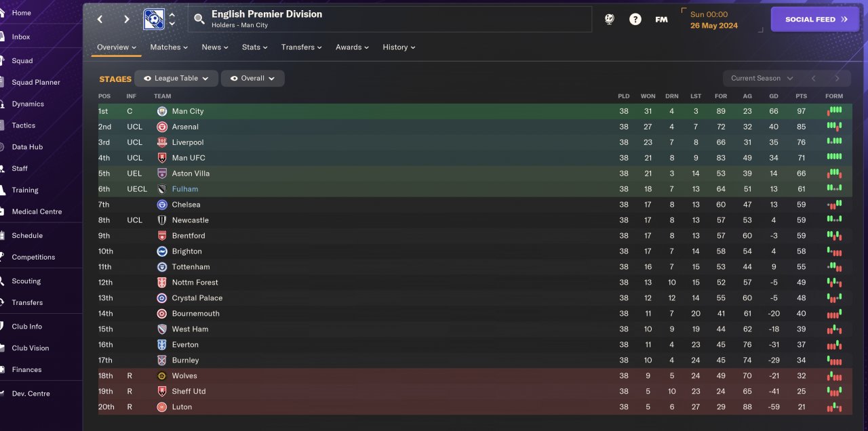Open the Fulham team link
Screen dimensions: 868x431
point(185,189)
